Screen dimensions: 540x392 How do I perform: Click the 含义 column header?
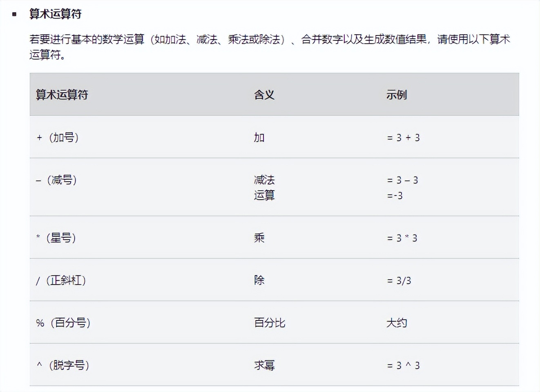click(x=264, y=95)
